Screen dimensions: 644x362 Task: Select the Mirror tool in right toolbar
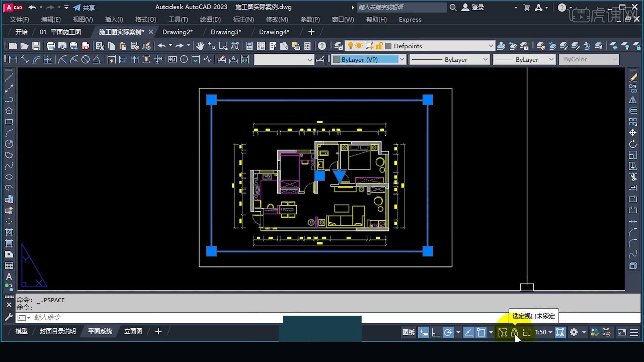tap(633, 100)
